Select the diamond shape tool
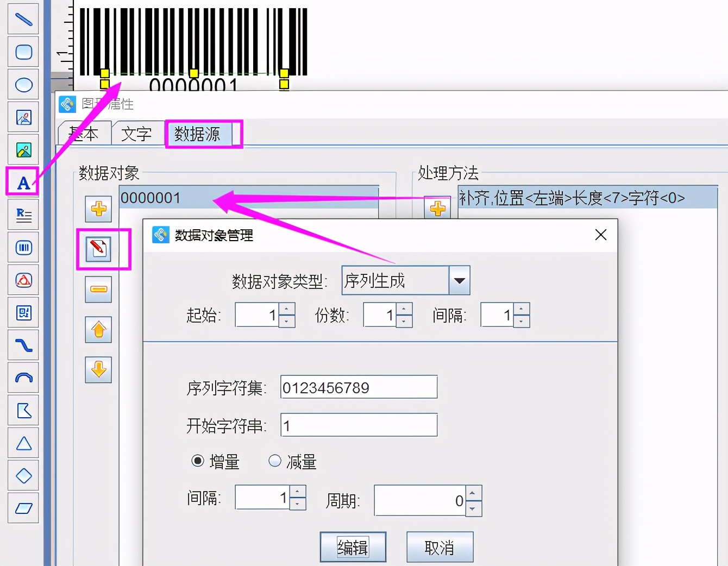Screen dimensions: 728x566 [23, 476]
